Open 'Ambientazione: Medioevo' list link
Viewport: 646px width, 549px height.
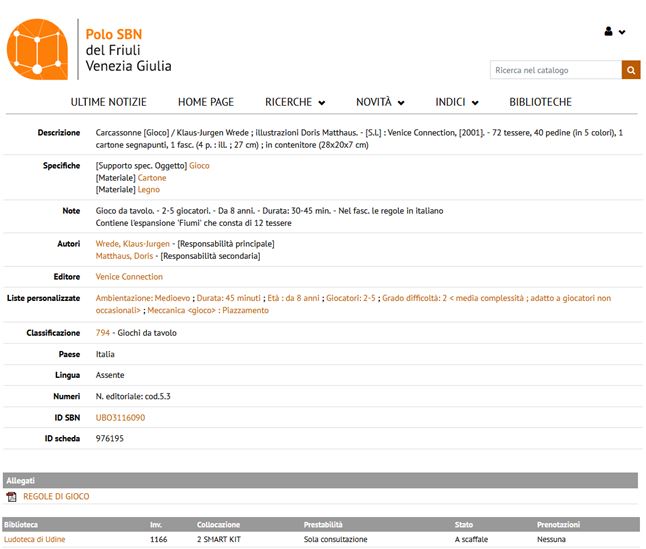tap(143, 298)
